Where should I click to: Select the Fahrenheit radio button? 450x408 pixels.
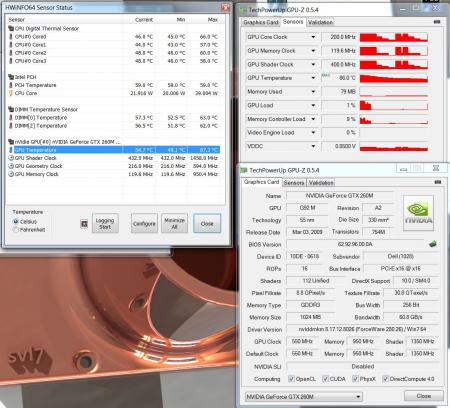16,229
